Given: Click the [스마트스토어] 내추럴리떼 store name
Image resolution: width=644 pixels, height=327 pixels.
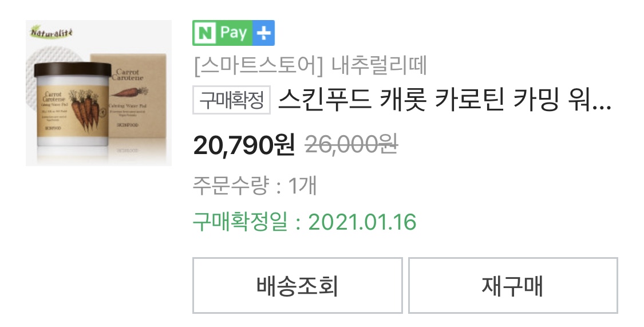Looking at the screenshot, I should point(310,66).
